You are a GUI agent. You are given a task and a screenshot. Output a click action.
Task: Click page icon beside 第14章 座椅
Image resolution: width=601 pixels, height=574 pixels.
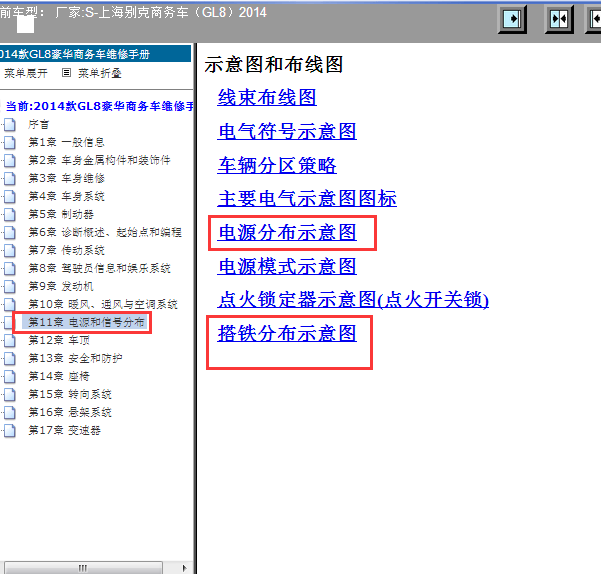pyautogui.click(x=10, y=377)
